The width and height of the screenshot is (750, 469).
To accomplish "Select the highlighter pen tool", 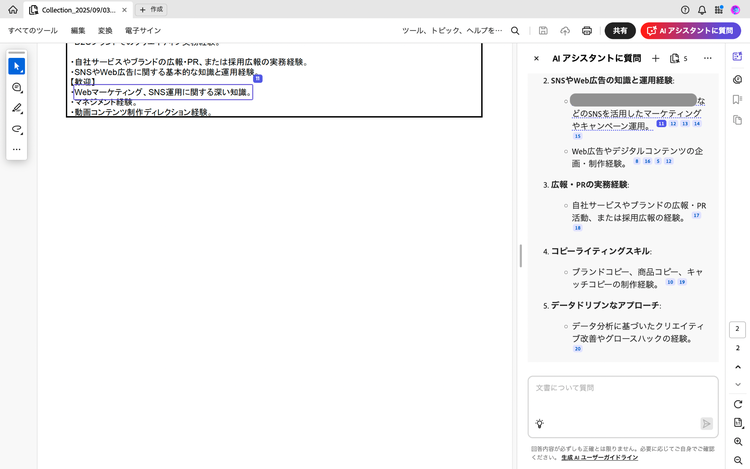I will 17,108.
